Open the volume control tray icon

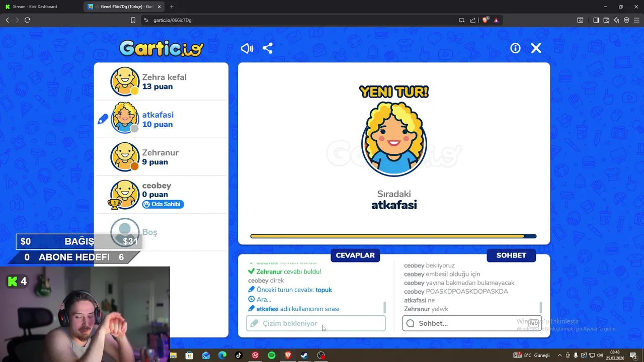(x=600, y=355)
